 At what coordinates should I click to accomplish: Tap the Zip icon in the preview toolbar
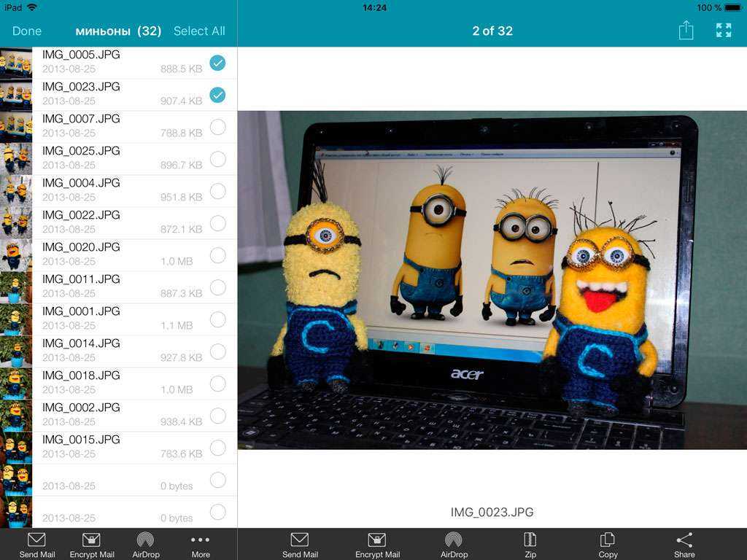530,544
